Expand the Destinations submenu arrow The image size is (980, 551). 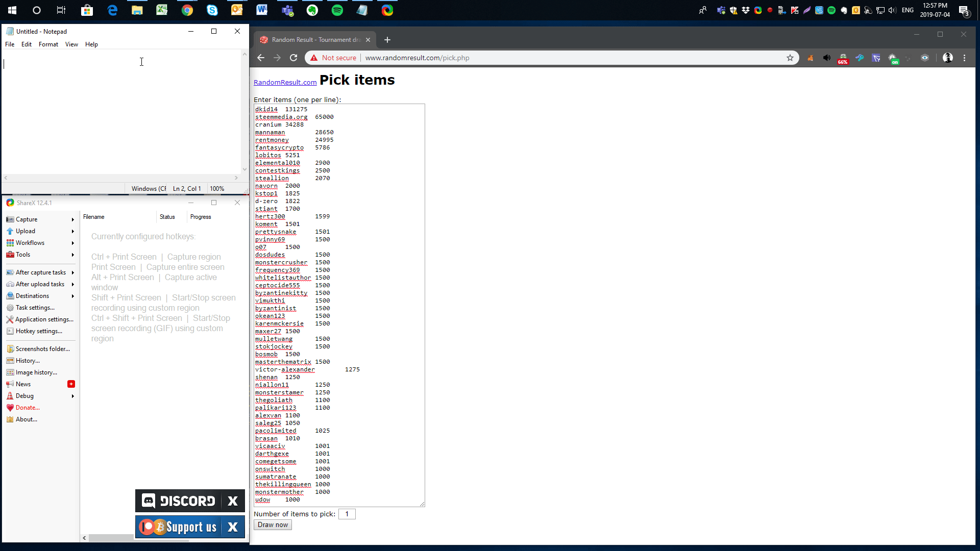(73, 296)
